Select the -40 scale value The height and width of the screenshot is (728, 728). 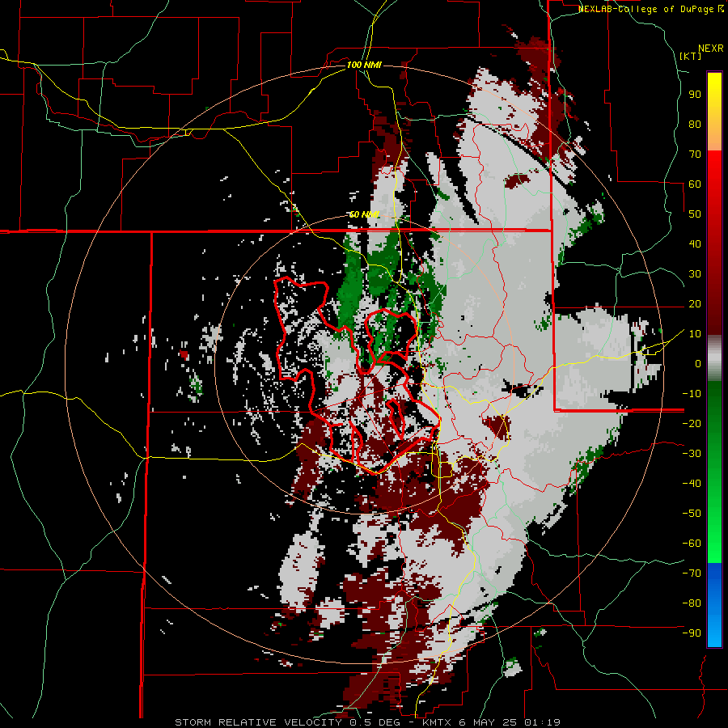click(x=692, y=484)
